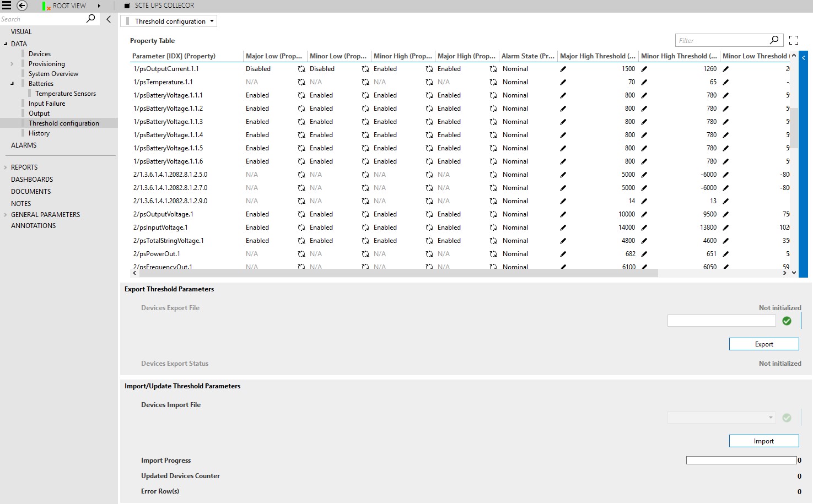Screen dimensions: 813x504
Task: Click the fullscreen expand icon next to Filter
Action: tap(793, 40)
